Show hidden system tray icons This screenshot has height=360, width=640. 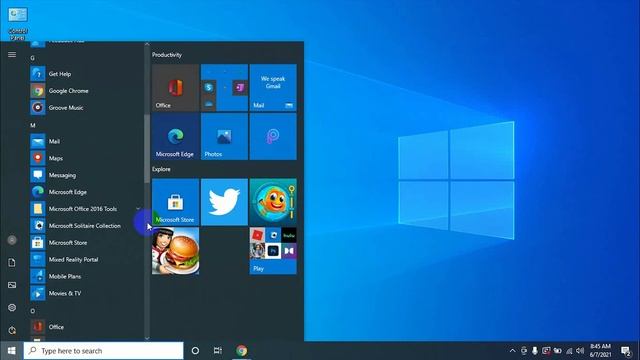pos(512,351)
